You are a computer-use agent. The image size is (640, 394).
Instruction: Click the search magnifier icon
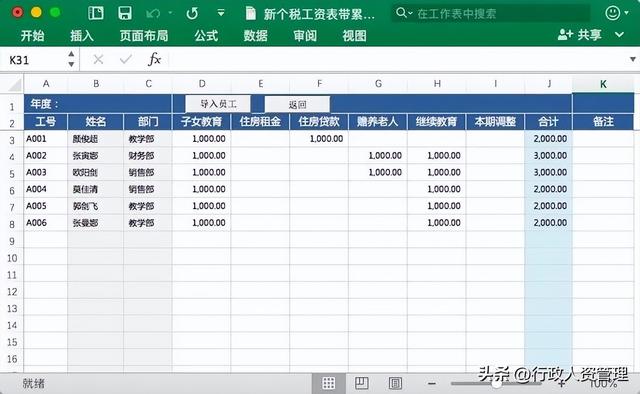point(402,13)
